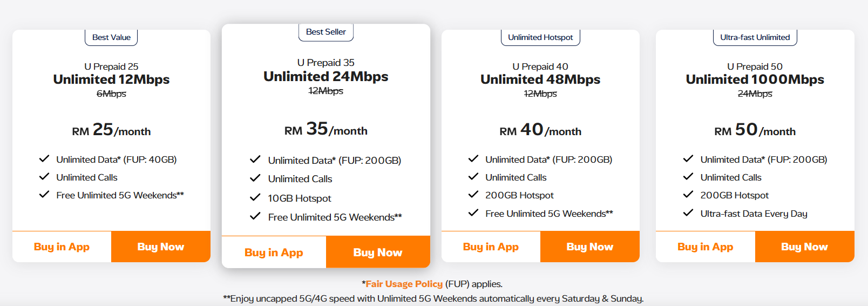Click checkmark icon beside 10GB Hotspot
This screenshot has width=868, height=306.
coord(255,198)
